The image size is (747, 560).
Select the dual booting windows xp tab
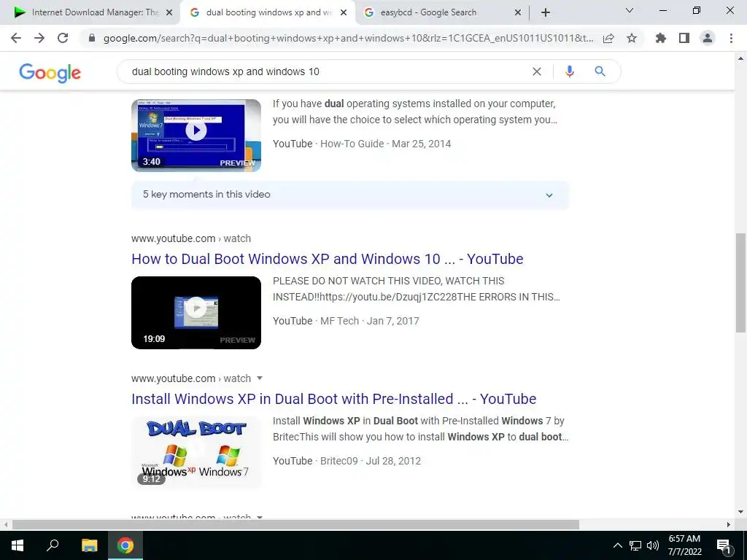268,13
